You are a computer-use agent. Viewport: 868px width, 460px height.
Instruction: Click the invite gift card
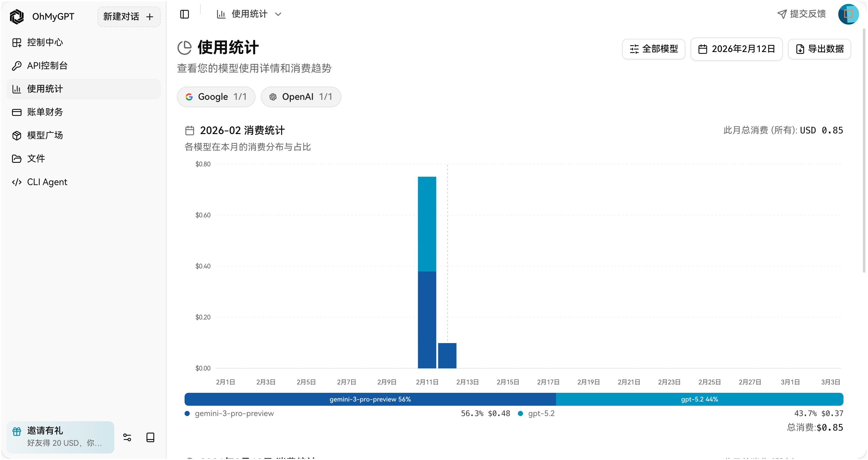click(x=60, y=437)
